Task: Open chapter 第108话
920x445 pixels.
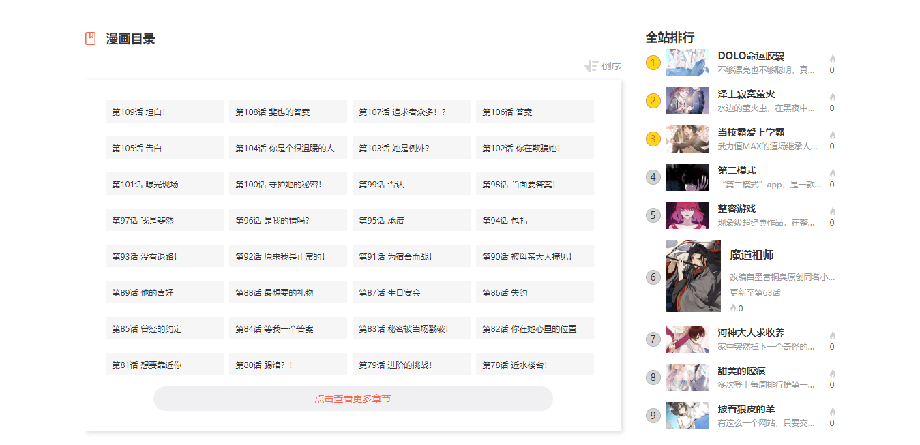Action: 288,112
